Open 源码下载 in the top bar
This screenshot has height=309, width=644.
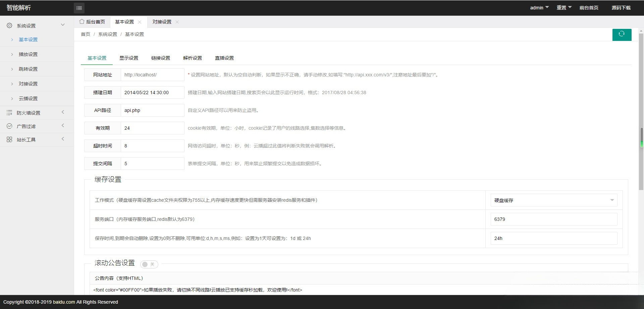621,7
